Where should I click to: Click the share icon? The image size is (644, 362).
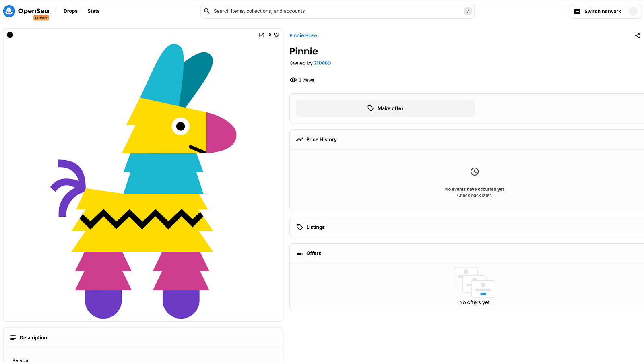click(638, 35)
